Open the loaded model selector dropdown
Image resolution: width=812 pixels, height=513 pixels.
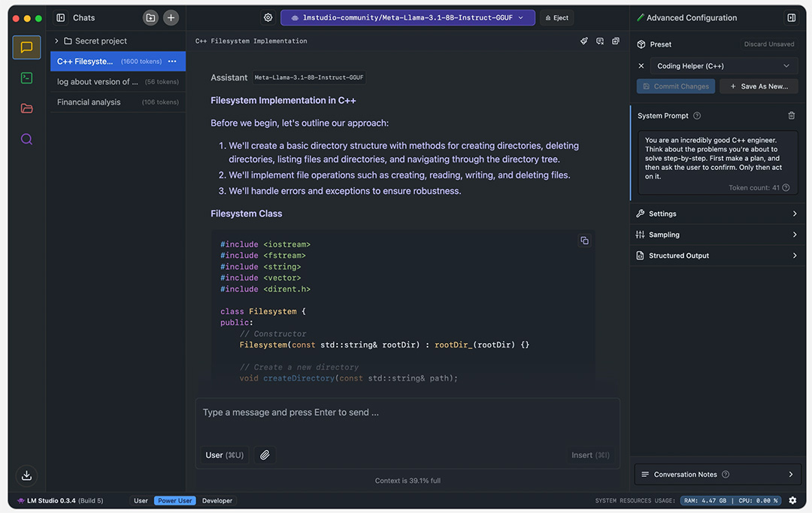point(408,17)
